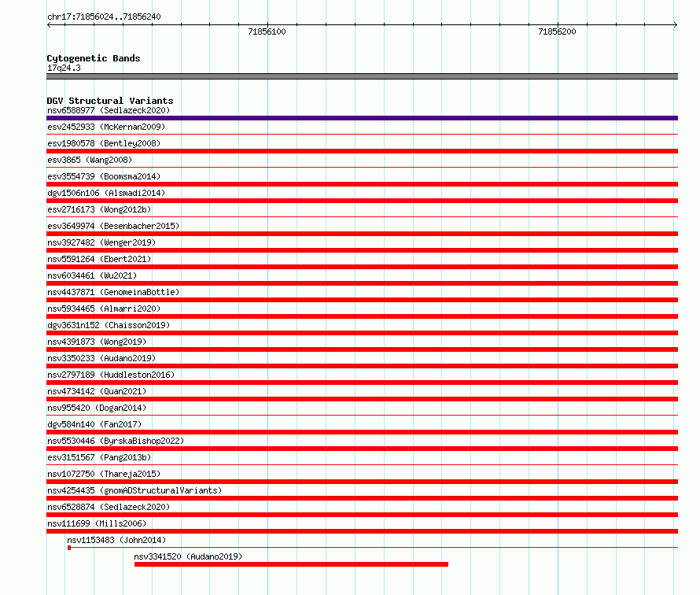
Task: Open the esv3151567 (Pang2013b) variant label
Action: click(99, 457)
